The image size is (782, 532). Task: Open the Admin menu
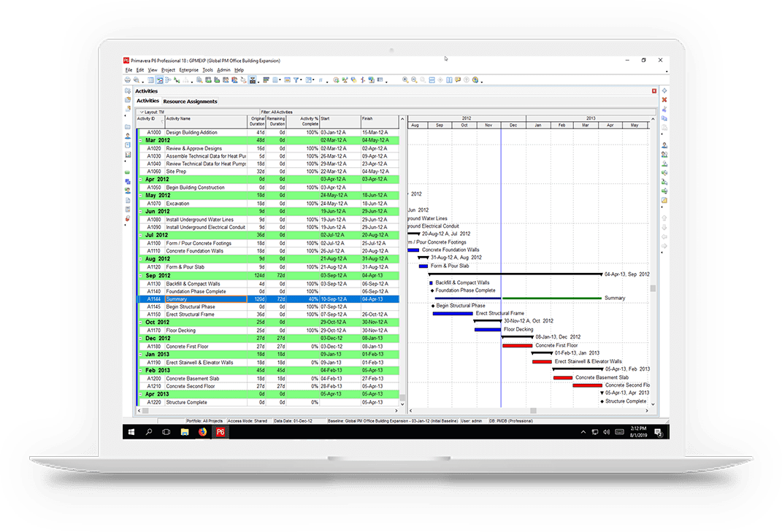(223, 70)
